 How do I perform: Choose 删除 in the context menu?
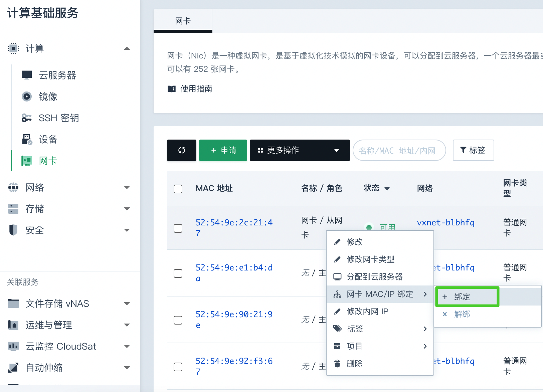(380, 364)
